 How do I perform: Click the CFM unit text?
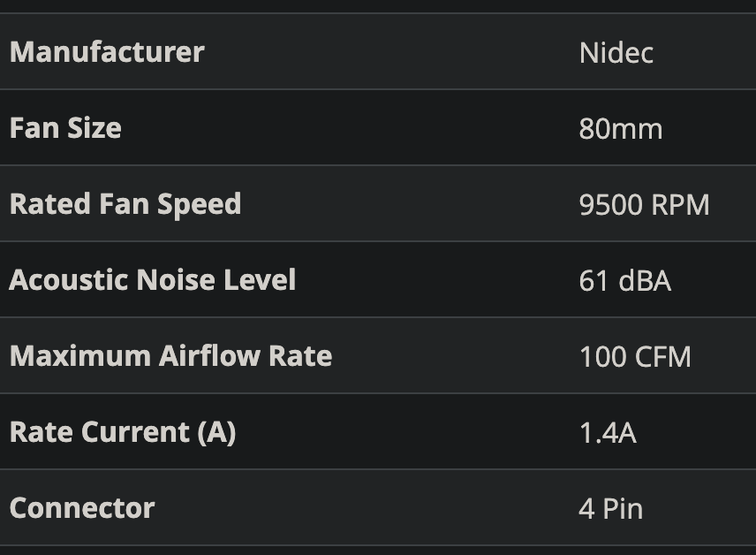click(662, 357)
